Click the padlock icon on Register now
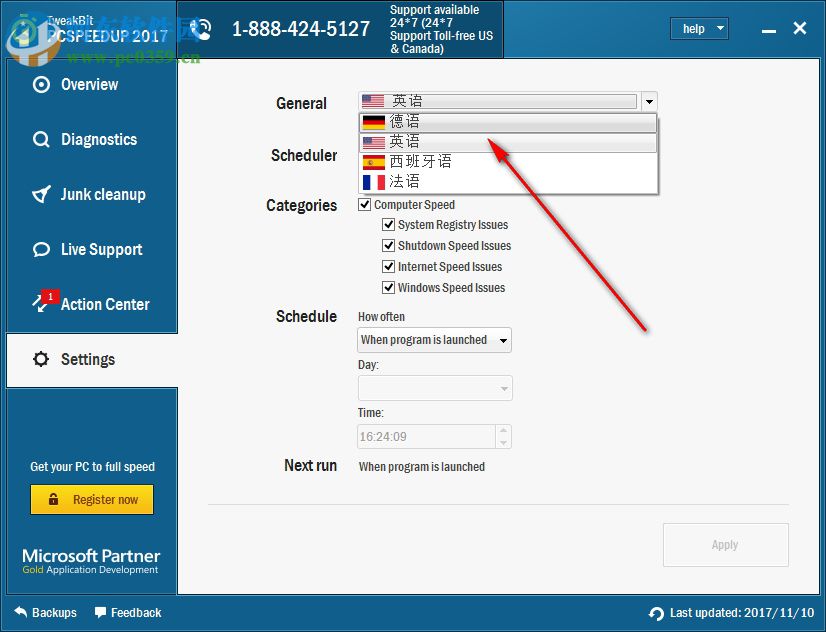Image resolution: width=826 pixels, height=632 pixels. pos(53,499)
